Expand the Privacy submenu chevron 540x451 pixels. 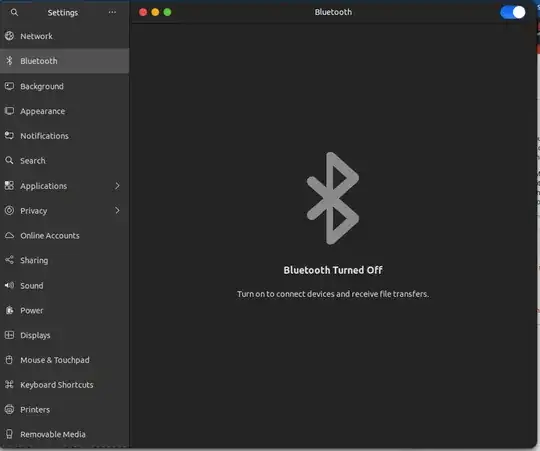tap(117, 210)
